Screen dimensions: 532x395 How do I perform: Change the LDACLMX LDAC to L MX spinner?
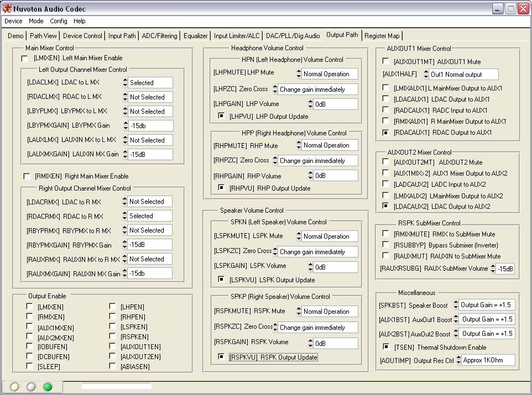tap(125, 83)
